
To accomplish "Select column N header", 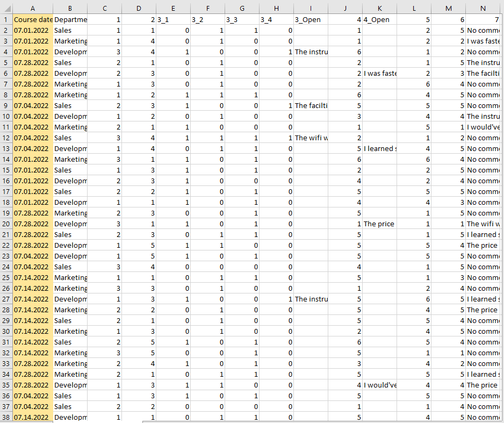I will click(x=483, y=8).
